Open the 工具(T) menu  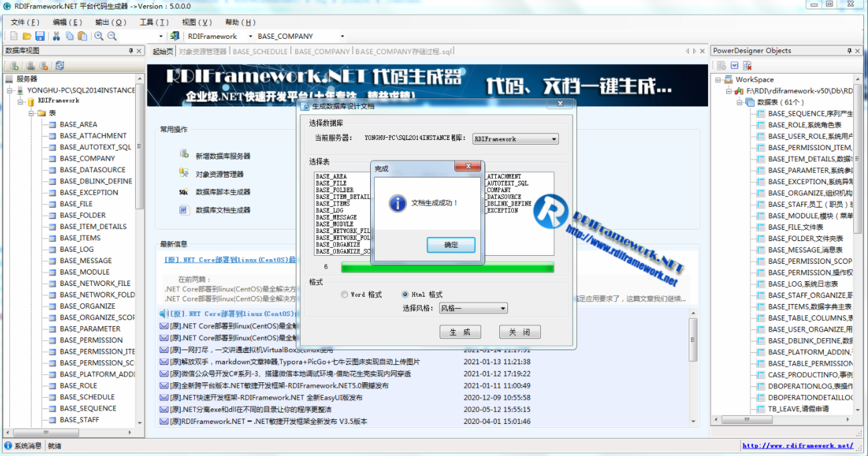[154, 22]
